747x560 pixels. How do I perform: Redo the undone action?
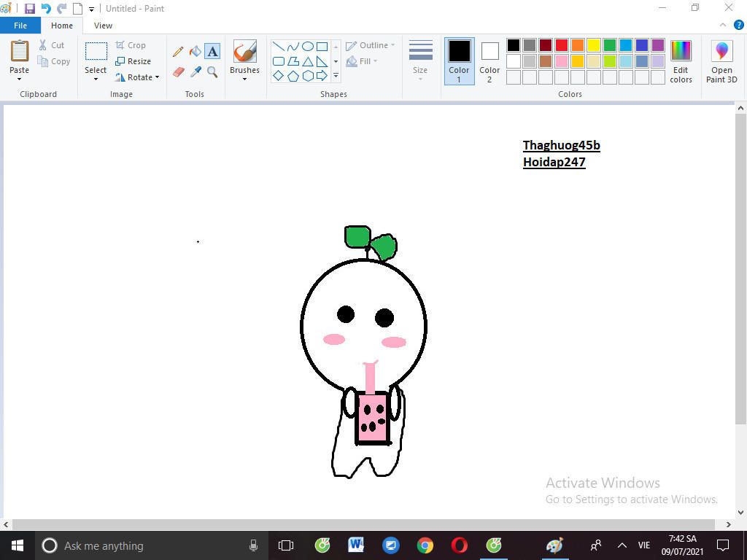62,9
